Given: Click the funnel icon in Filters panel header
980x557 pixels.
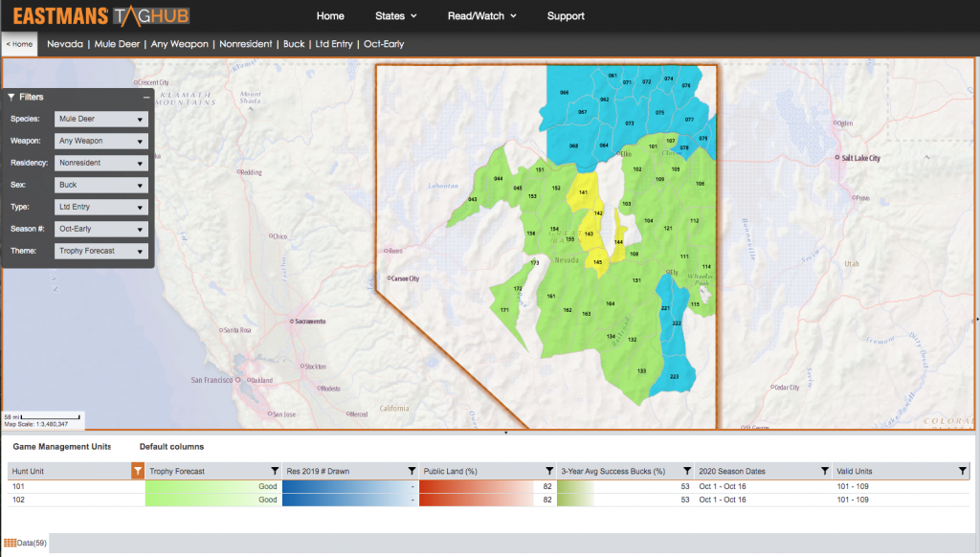Looking at the screenshot, I should coord(11,97).
